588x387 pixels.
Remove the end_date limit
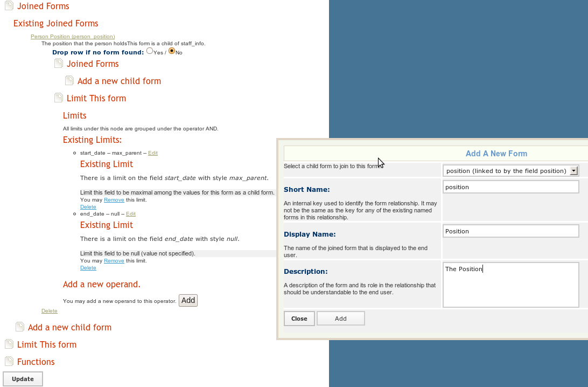(114, 260)
